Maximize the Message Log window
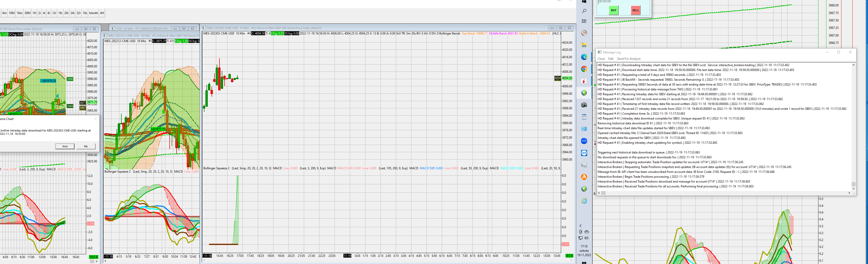Viewport: 868px width, 264px height. click(839, 52)
